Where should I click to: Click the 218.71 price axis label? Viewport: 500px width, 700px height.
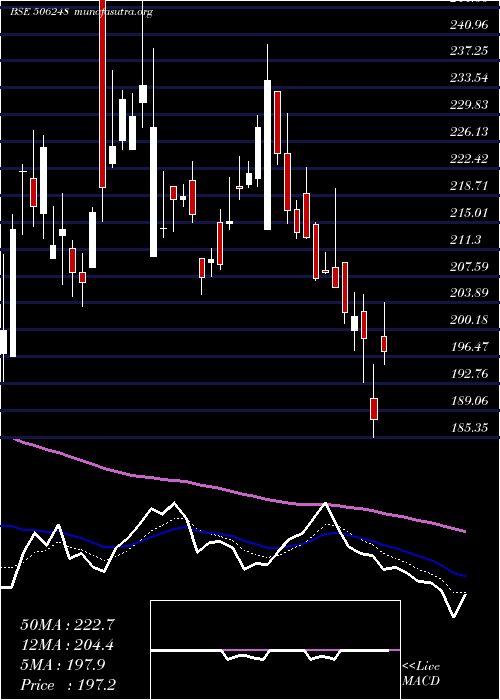(x=469, y=186)
